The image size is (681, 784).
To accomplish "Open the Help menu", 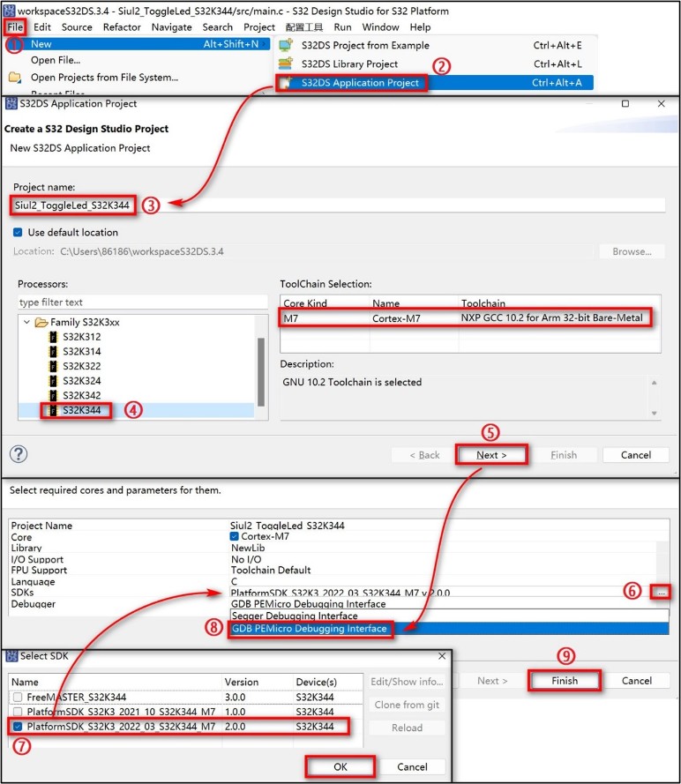I will tap(420, 27).
